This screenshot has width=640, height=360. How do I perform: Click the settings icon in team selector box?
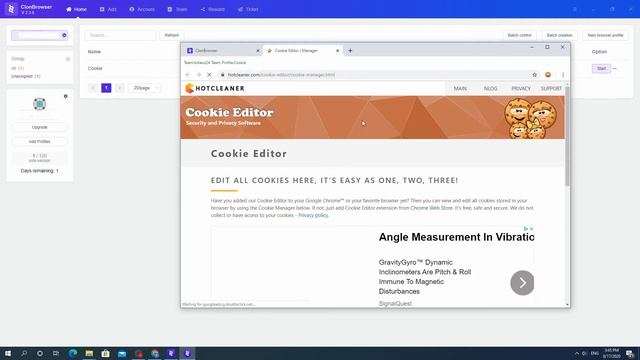[64, 35]
